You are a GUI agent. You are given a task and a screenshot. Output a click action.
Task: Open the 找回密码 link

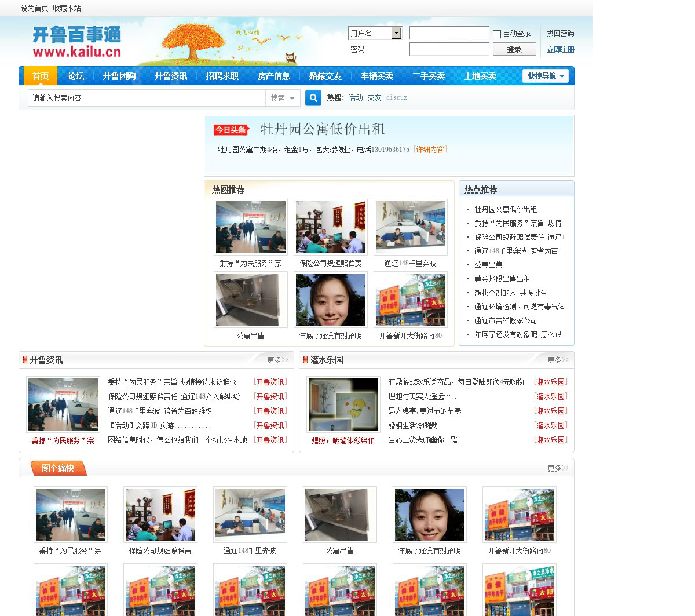(560, 33)
